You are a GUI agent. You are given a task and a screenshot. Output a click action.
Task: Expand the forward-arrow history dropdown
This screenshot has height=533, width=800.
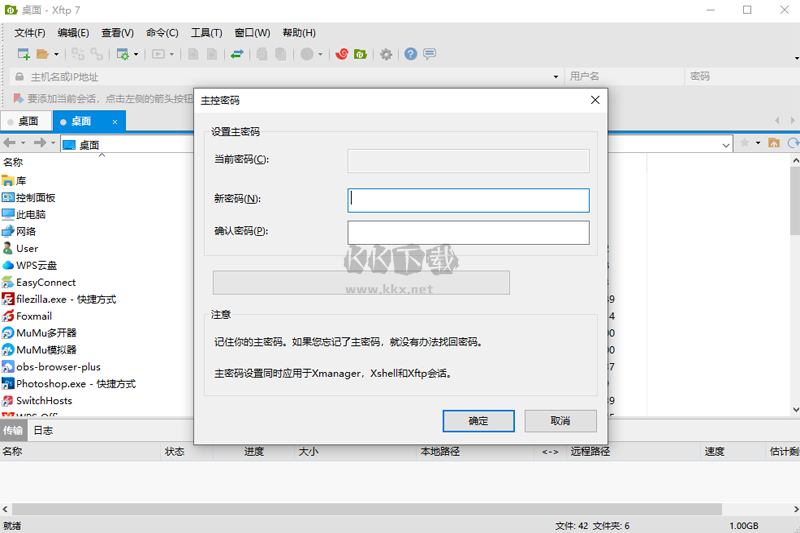53,143
